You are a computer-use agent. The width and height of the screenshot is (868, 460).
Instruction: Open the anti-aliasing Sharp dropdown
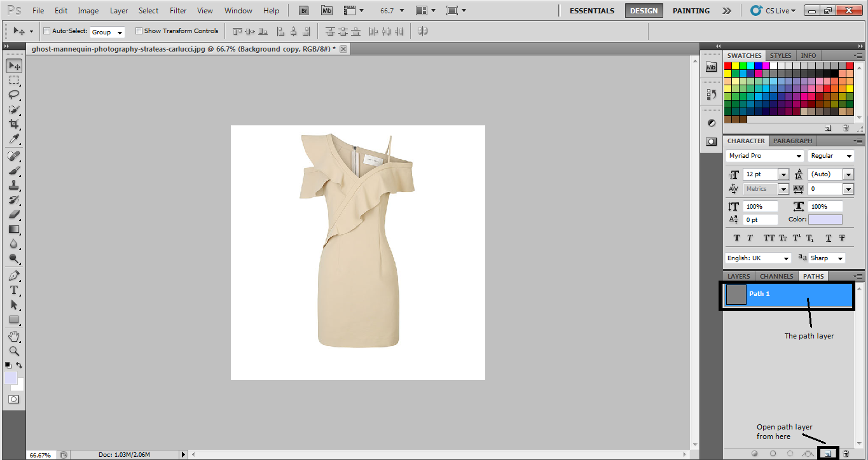pos(839,258)
